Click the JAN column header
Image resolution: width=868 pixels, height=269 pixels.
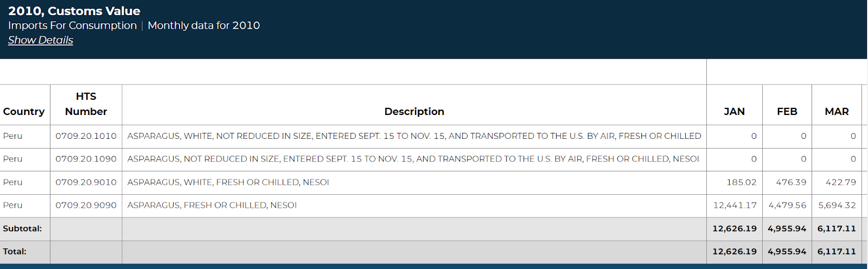point(734,111)
